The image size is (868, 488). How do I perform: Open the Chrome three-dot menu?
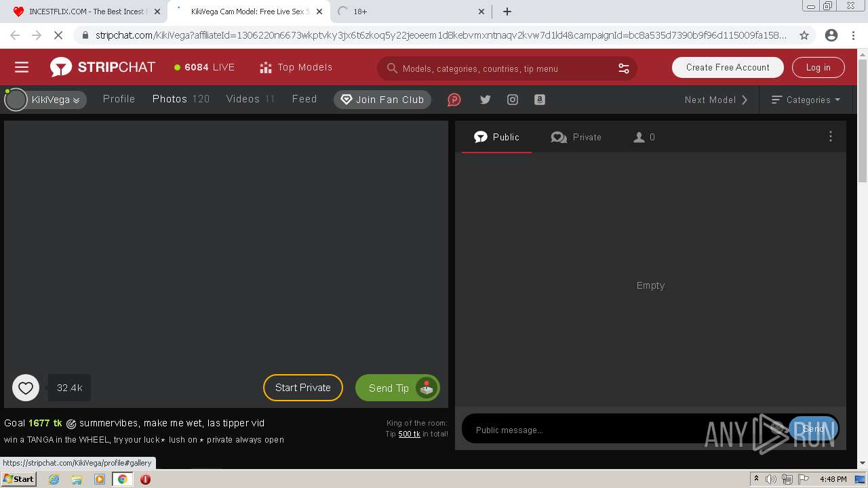click(x=853, y=35)
